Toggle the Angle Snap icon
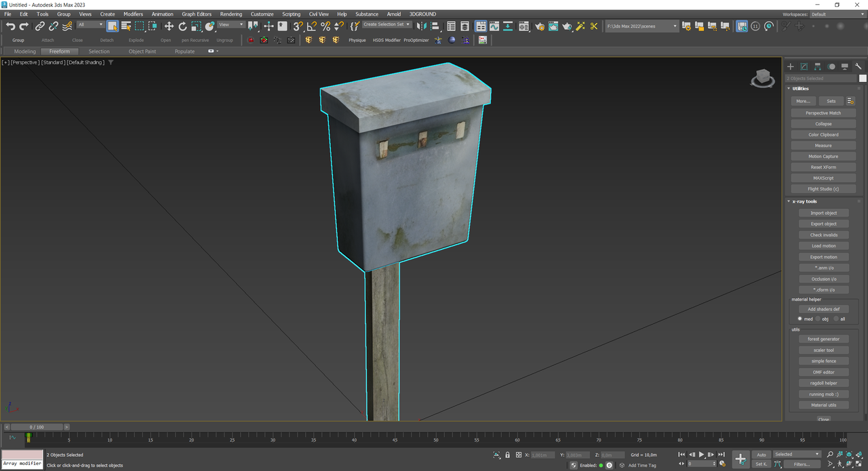The height and width of the screenshot is (471, 868). click(x=311, y=26)
